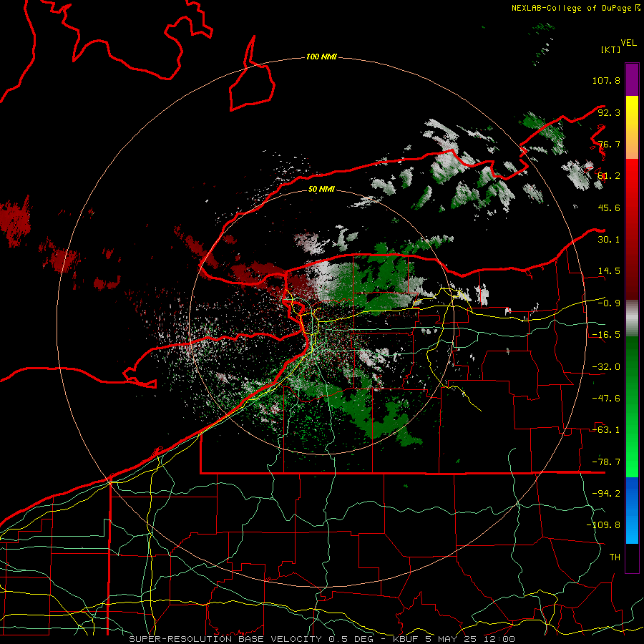Image resolution: width=644 pixels, height=644 pixels.
Task: Click the VEL legend title
Action: (629, 43)
